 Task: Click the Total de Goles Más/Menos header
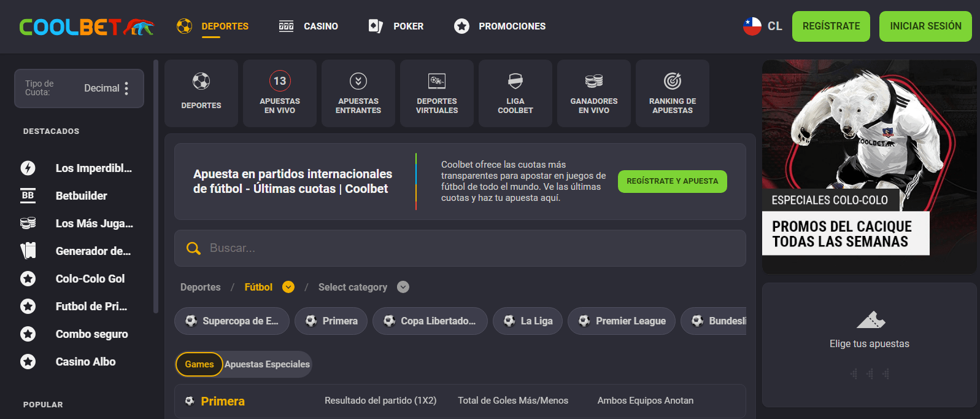tap(513, 401)
